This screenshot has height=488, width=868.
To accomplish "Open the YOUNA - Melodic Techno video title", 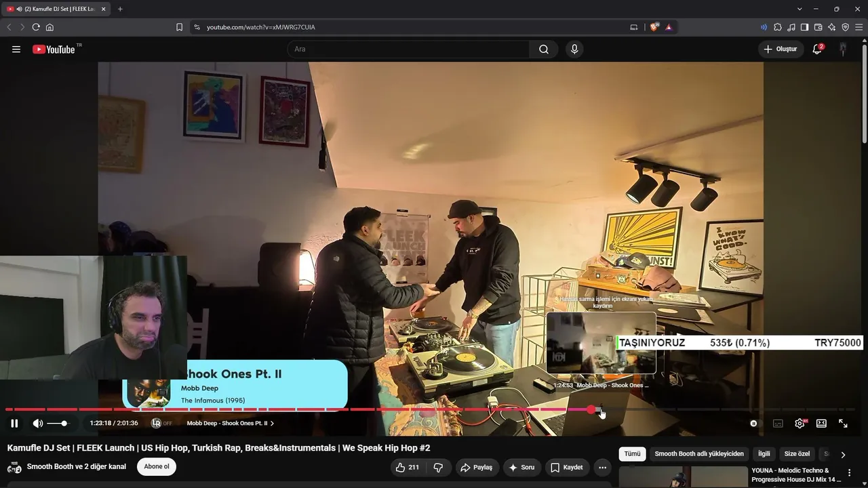I will coord(795,475).
